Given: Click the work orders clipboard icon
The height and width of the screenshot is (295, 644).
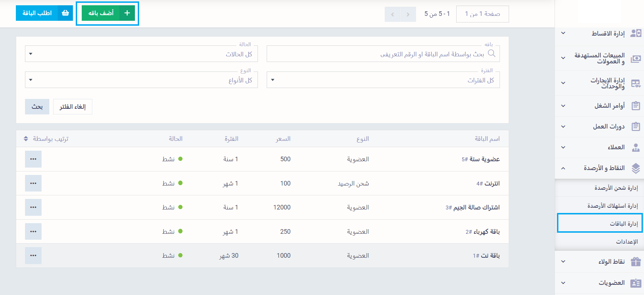Looking at the screenshot, I should (x=636, y=106).
